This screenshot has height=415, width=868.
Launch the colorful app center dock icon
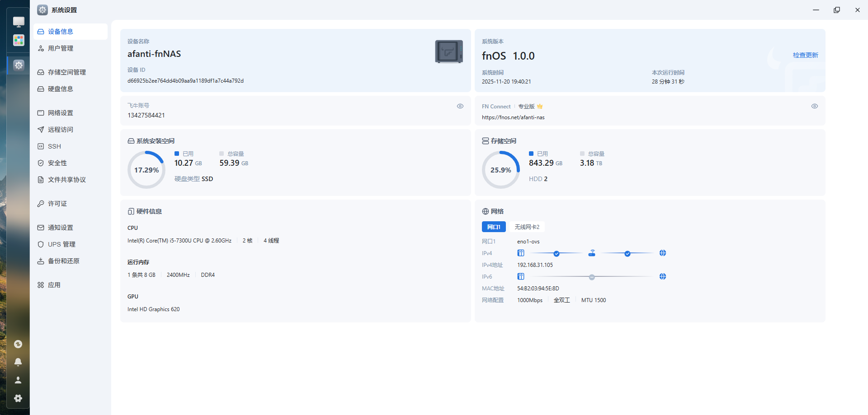[x=19, y=40]
